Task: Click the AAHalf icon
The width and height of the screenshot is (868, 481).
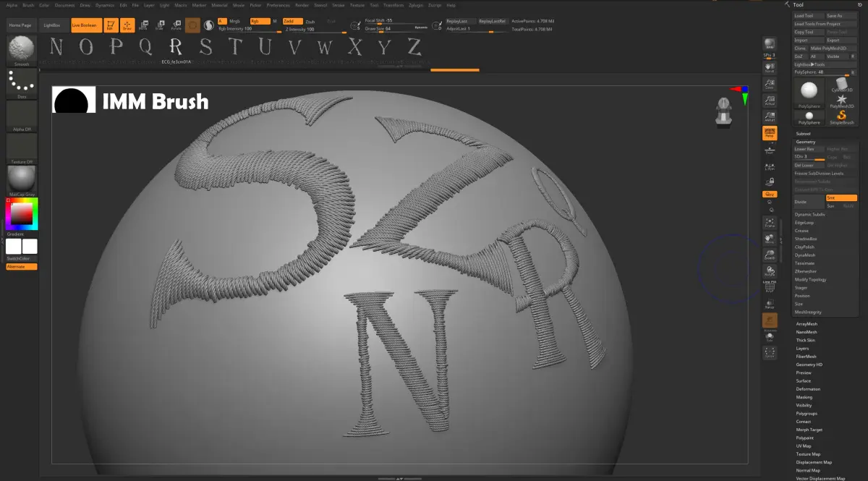Action: point(770,116)
